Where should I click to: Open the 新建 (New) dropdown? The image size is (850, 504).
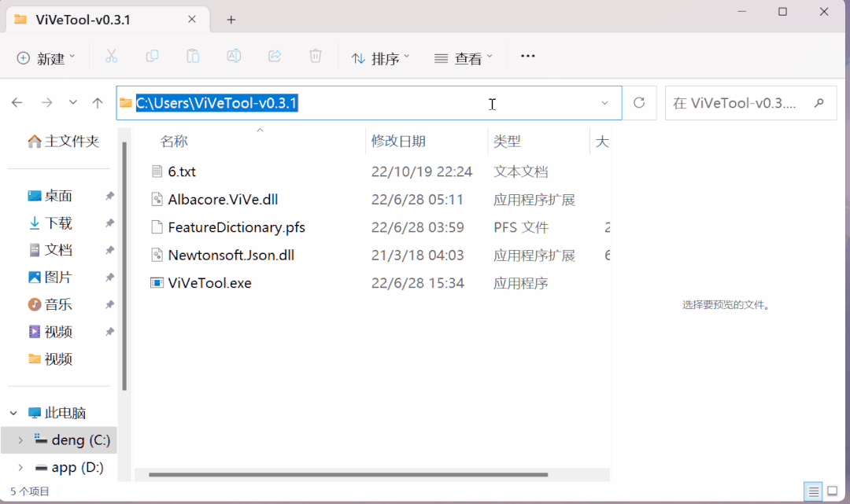[46, 57]
